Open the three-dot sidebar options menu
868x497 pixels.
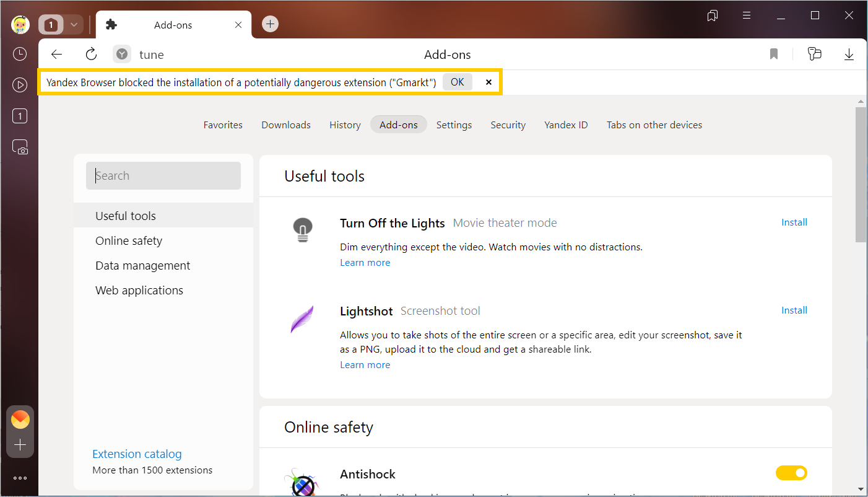20,478
